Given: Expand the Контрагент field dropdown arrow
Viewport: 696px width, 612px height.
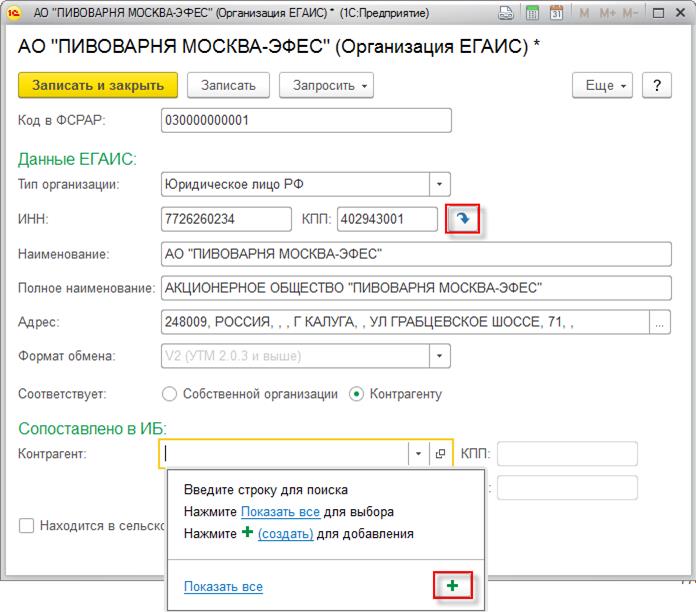Looking at the screenshot, I should pyautogui.click(x=419, y=454).
